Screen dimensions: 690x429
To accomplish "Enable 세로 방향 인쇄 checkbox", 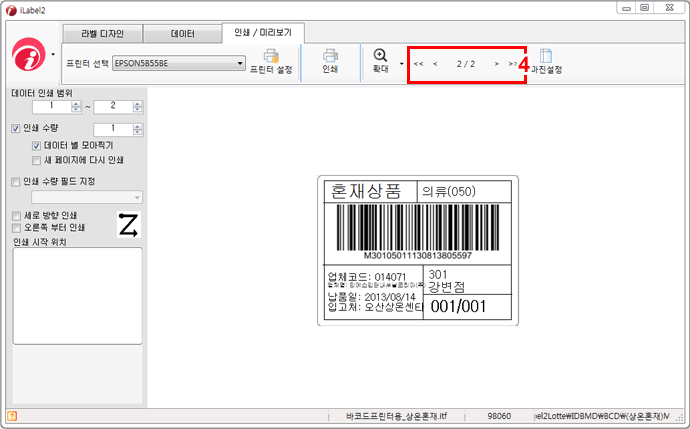I will click(x=16, y=216).
